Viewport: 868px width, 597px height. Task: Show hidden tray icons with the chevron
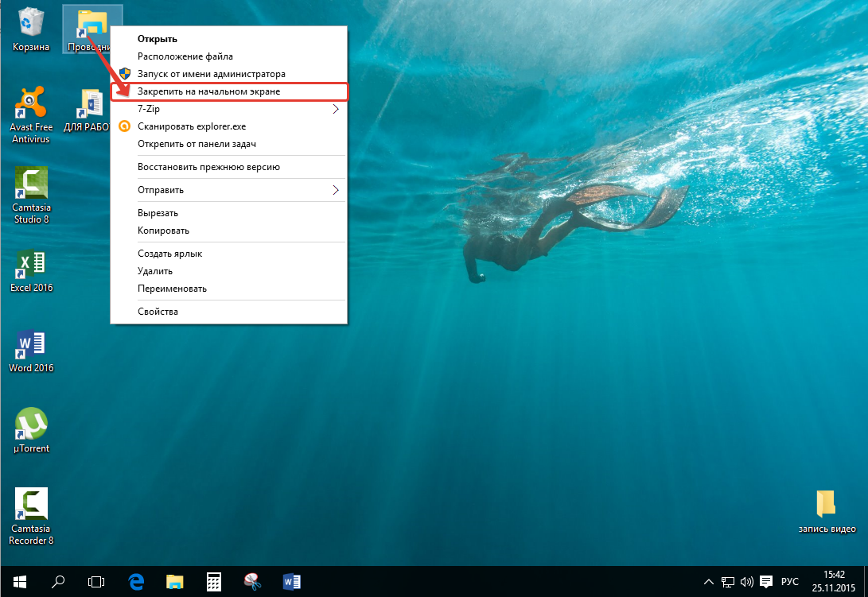pos(708,581)
